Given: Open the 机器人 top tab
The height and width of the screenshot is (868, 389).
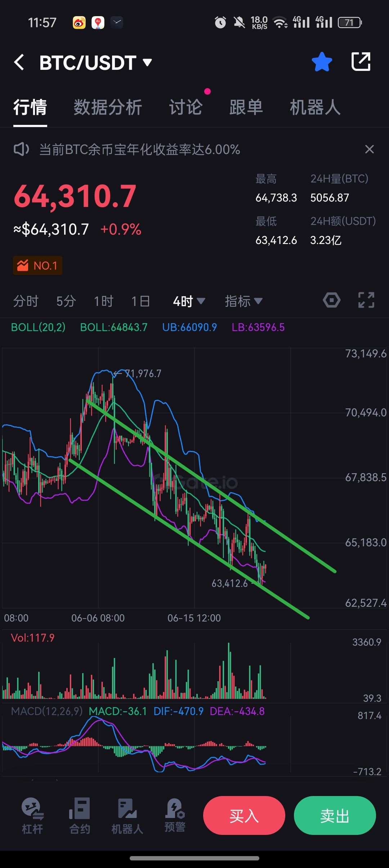Looking at the screenshot, I should pyautogui.click(x=315, y=107).
